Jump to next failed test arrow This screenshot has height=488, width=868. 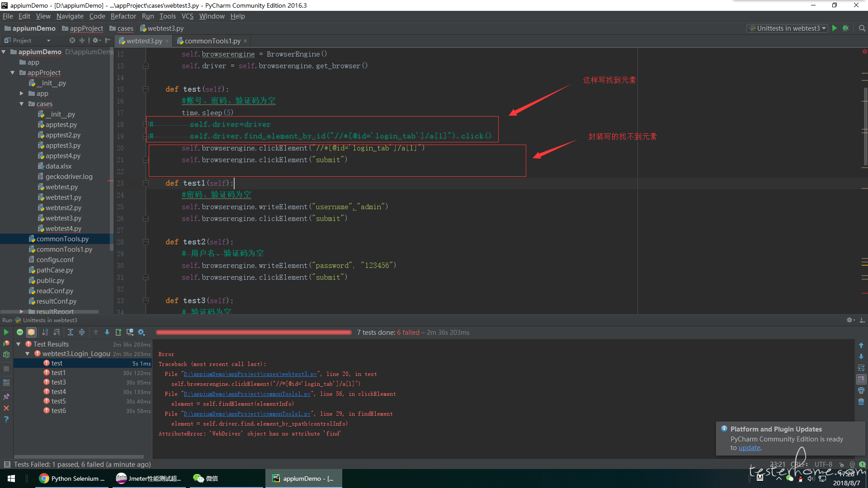pyautogui.click(x=107, y=332)
